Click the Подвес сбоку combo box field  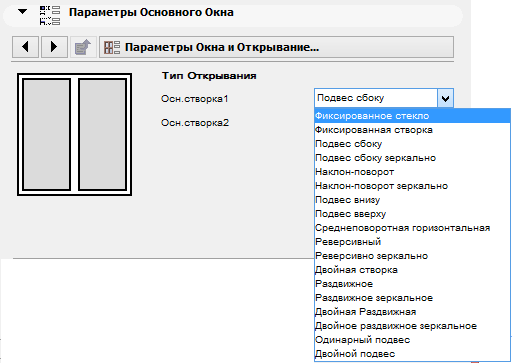click(x=376, y=98)
